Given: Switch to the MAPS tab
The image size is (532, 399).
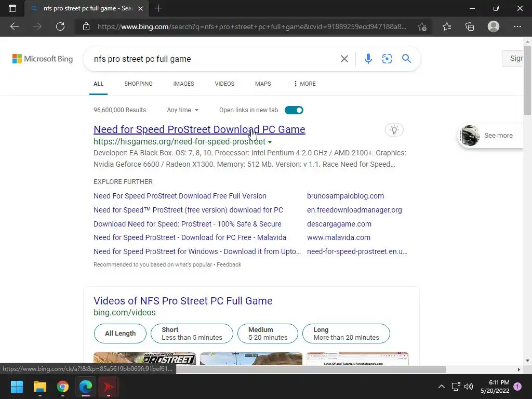Looking at the screenshot, I should (263, 84).
